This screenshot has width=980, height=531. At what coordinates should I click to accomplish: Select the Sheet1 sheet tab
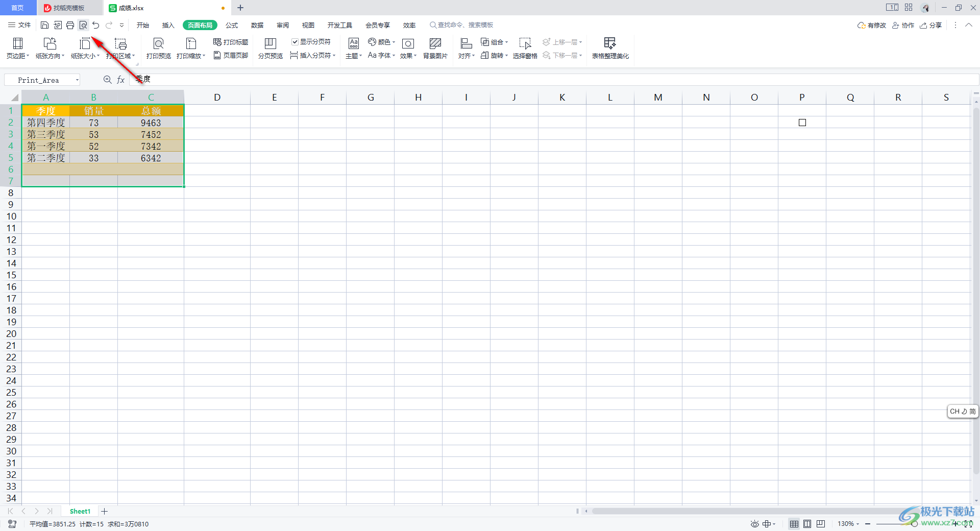80,511
